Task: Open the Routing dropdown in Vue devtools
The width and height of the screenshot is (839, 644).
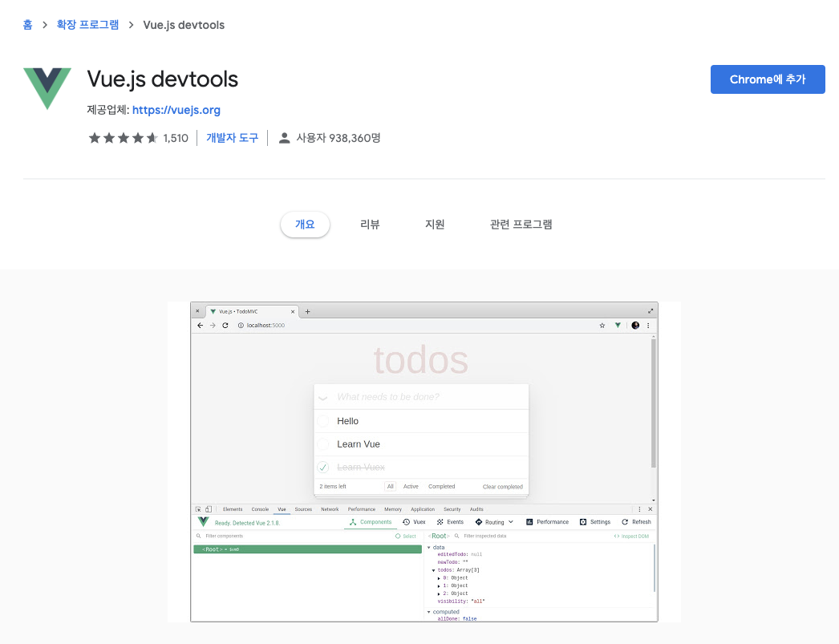Action: 494,522
